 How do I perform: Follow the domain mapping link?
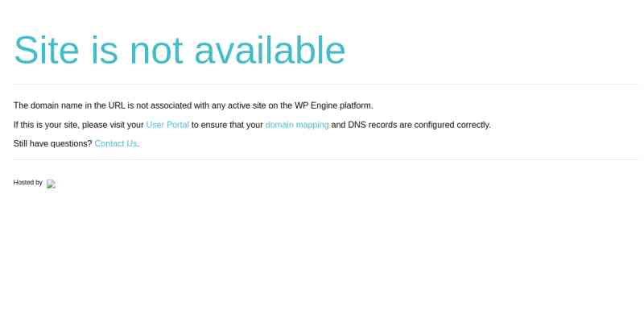pyautogui.click(x=297, y=125)
